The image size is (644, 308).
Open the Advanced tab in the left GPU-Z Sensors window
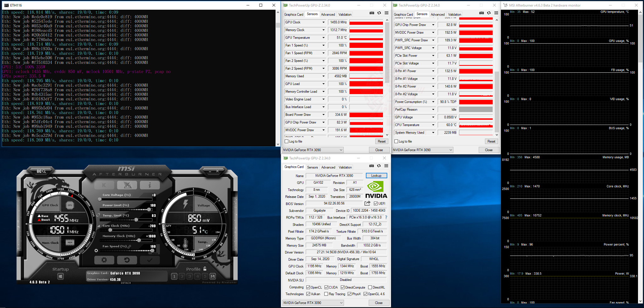point(328,14)
